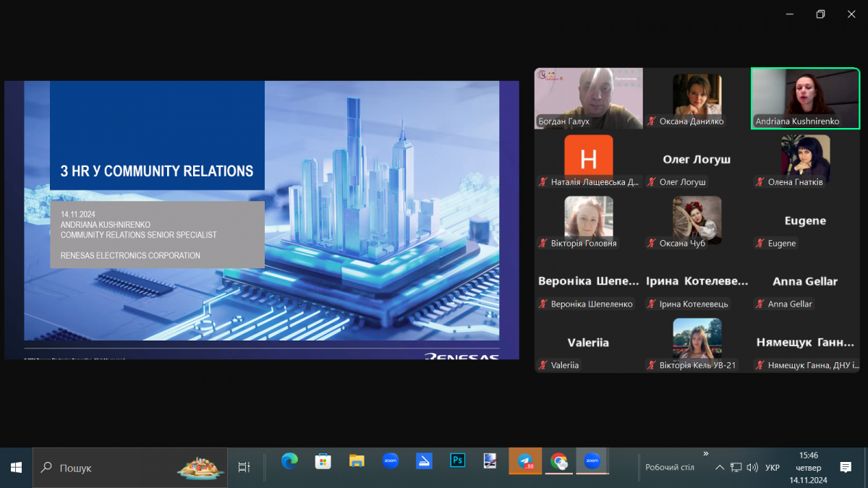The image size is (868, 488).
Task: Select Andriana Kushnirenko's video tile
Action: 805,98
